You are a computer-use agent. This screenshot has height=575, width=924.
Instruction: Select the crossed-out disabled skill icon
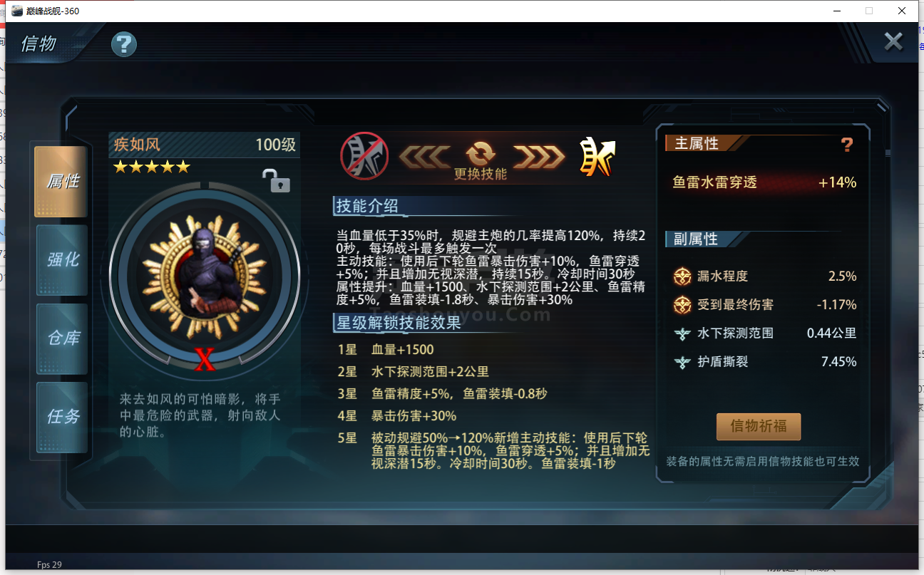click(x=364, y=155)
